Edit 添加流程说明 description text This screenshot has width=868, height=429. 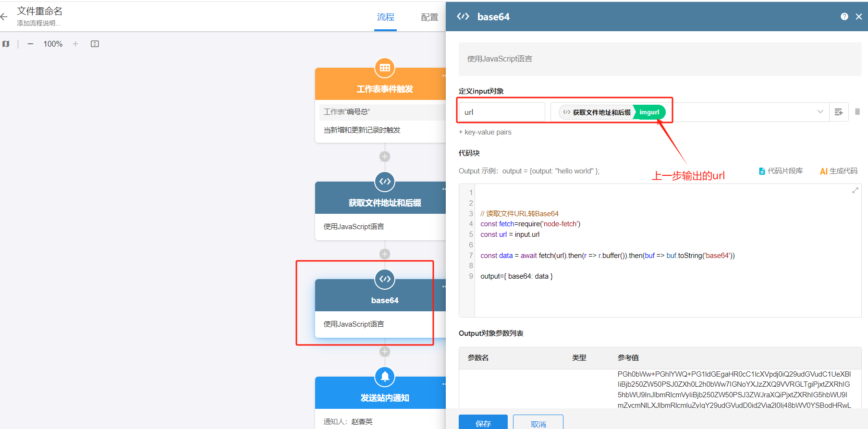click(39, 23)
